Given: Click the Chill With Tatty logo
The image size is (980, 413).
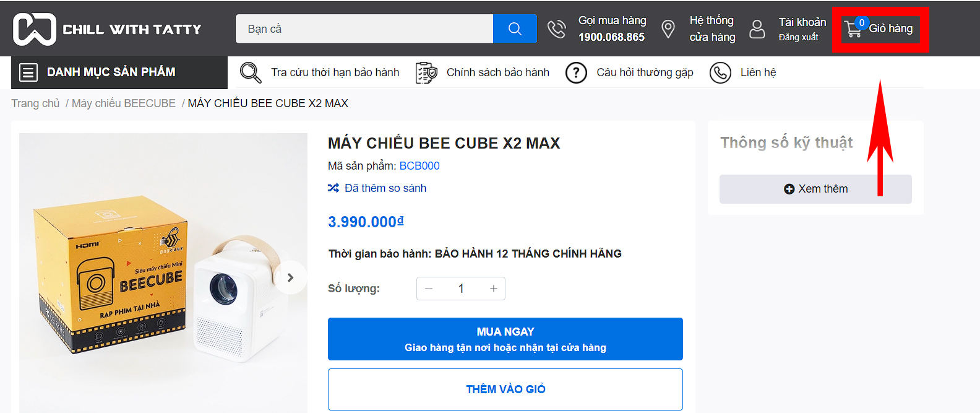Looking at the screenshot, I should pyautogui.click(x=107, y=29).
